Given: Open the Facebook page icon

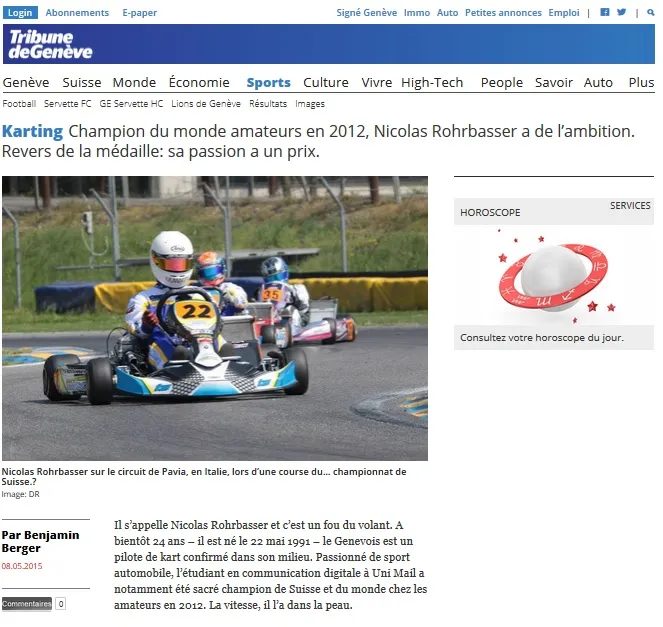Looking at the screenshot, I should click(x=605, y=12).
